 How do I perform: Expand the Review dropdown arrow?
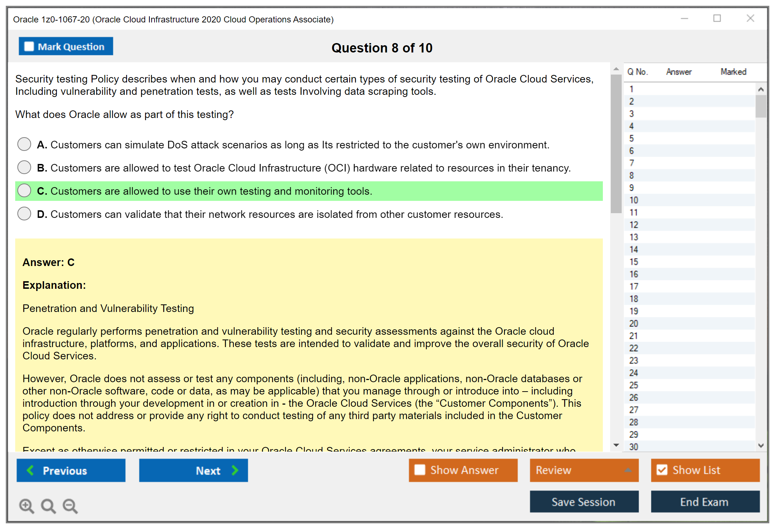click(x=628, y=470)
